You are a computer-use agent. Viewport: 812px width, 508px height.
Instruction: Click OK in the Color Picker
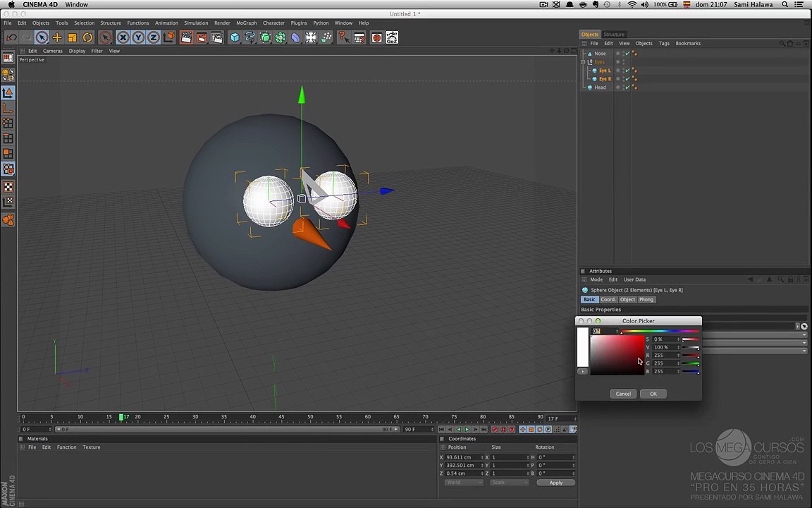point(653,394)
